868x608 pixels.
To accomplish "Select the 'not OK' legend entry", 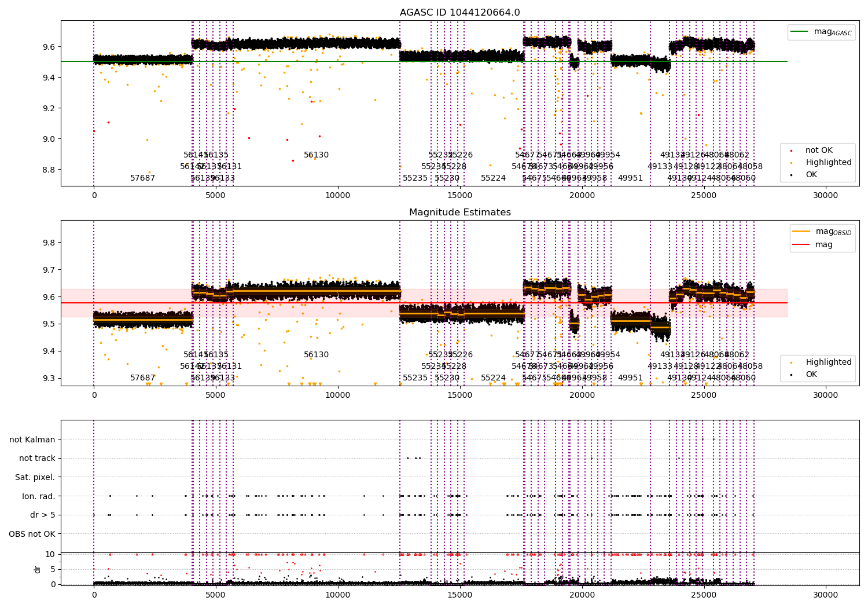I will tap(819, 151).
